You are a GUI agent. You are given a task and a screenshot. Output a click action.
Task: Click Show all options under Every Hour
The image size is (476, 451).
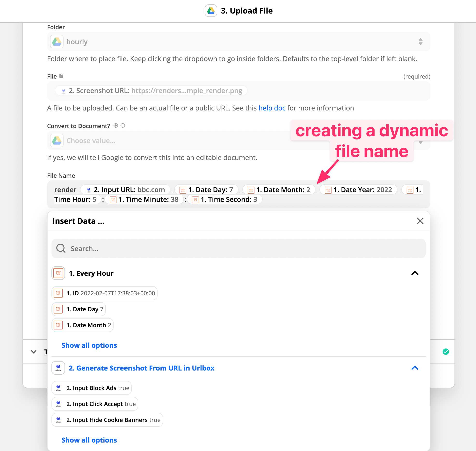point(89,345)
